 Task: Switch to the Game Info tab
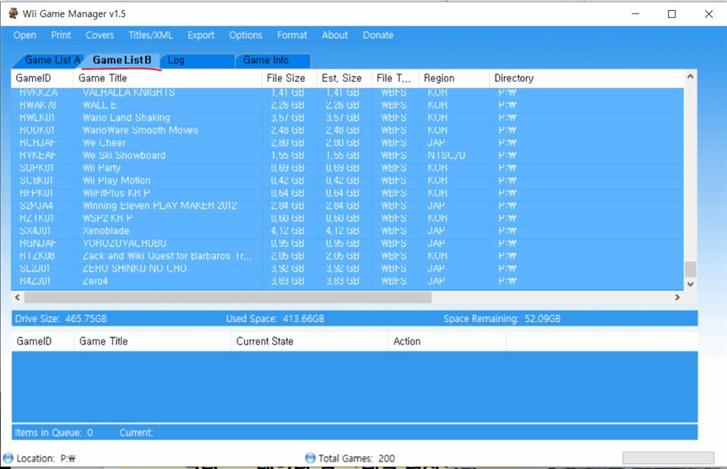pos(273,60)
